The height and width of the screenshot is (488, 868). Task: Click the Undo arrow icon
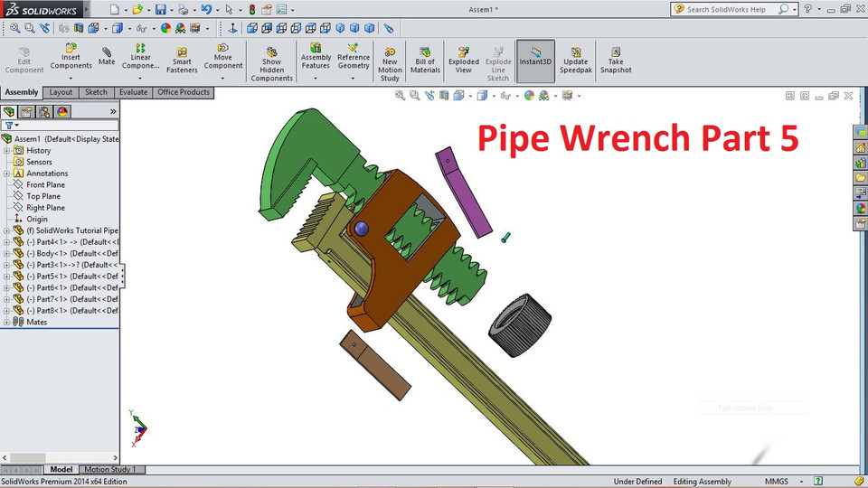(206, 9)
